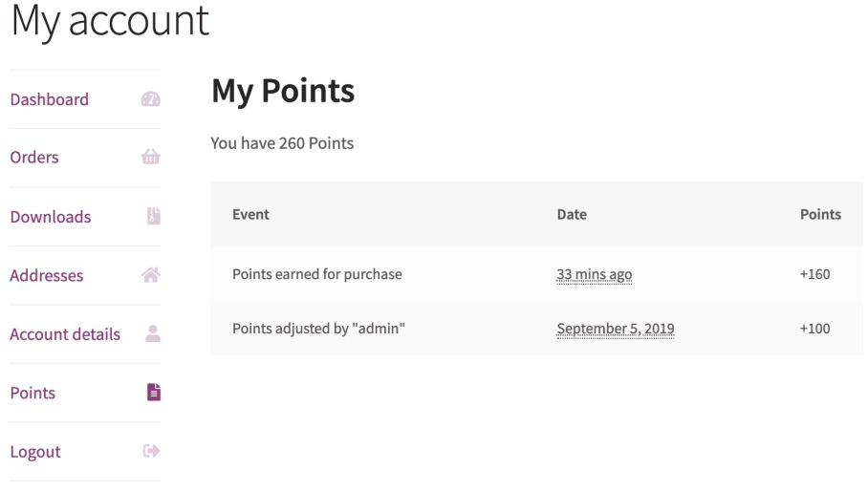Click the Account details person icon
868x491 pixels.
click(x=152, y=334)
